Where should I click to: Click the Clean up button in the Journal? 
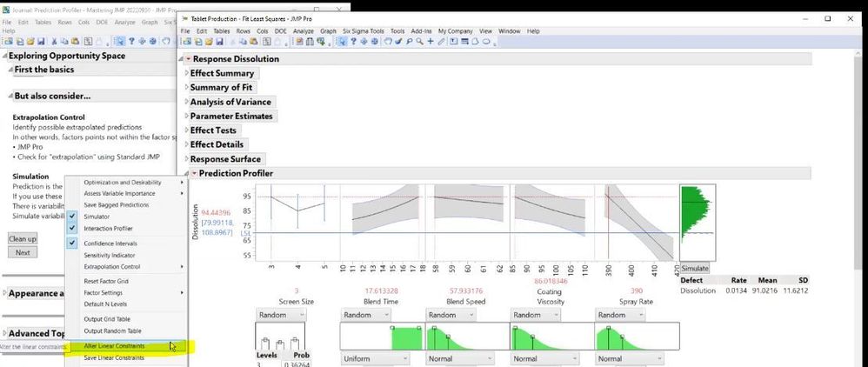click(x=23, y=238)
